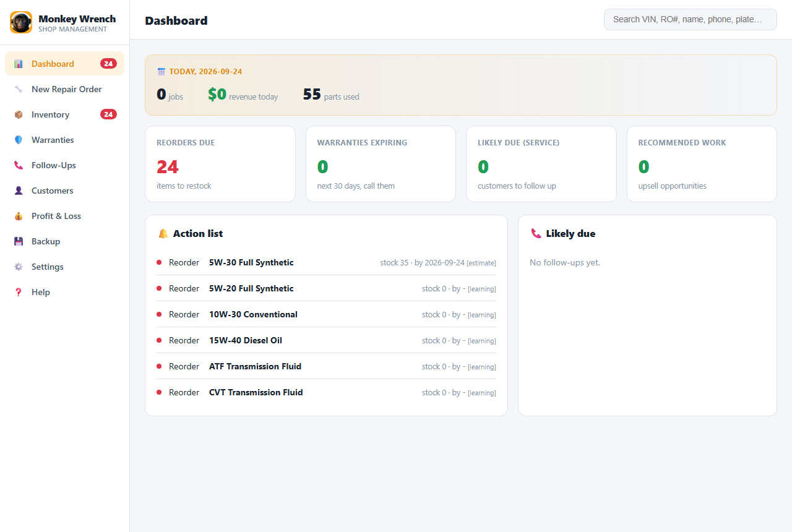Click the Monkey Wrench monkey logo
792x532 pixels.
click(x=21, y=22)
